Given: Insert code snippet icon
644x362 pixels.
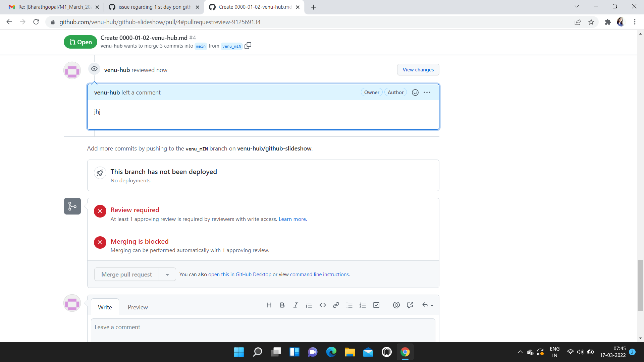Looking at the screenshot, I should click(322, 305).
